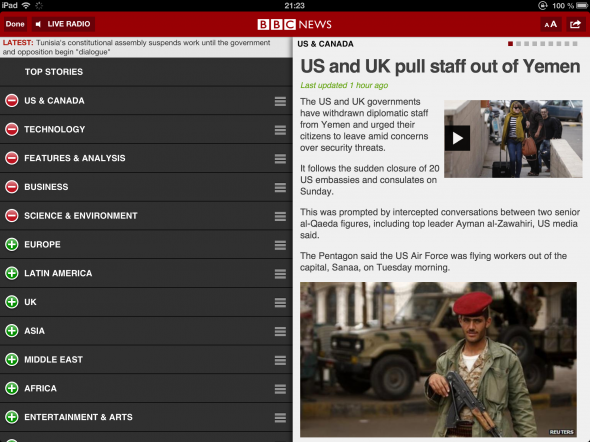This screenshot has height=442, width=590.
Task: Grab the Europe reorder handle
Action: click(280, 245)
